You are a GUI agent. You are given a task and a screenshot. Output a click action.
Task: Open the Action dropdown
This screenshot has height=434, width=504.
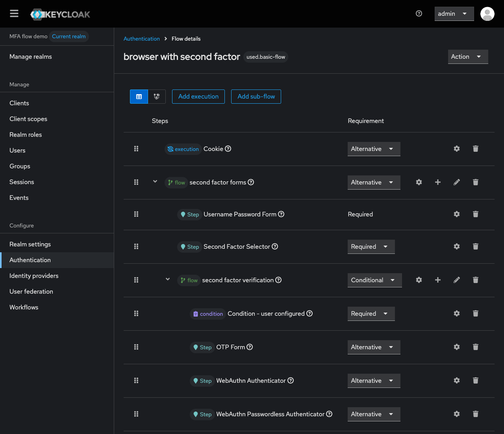(x=468, y=57)
